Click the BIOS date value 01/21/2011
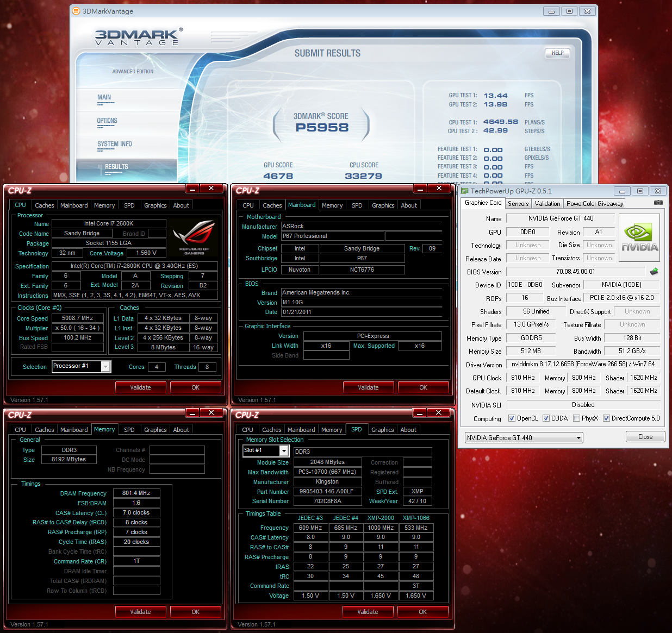Image resolution: width=672 pixels, height=633 pixels. 362,312
